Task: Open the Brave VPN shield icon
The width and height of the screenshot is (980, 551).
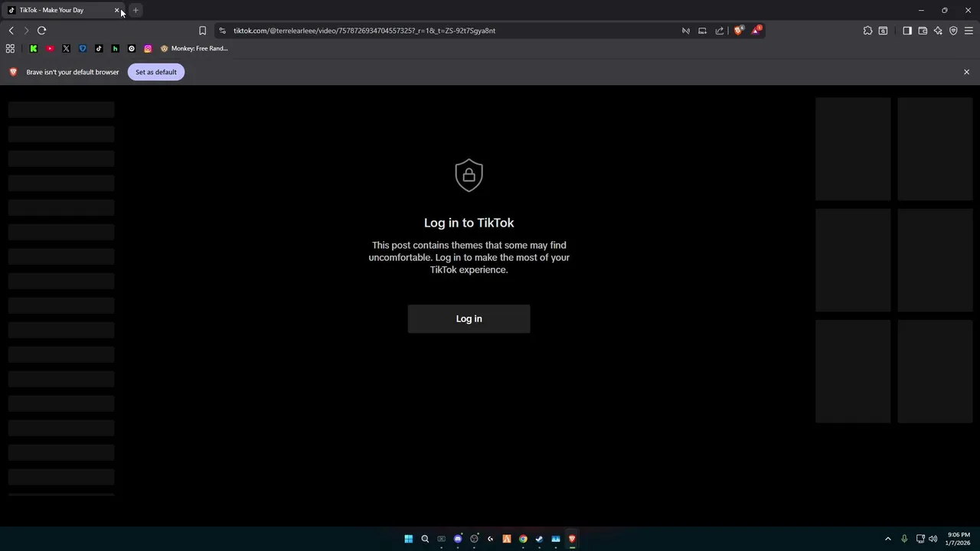Action: coord(953,31)
